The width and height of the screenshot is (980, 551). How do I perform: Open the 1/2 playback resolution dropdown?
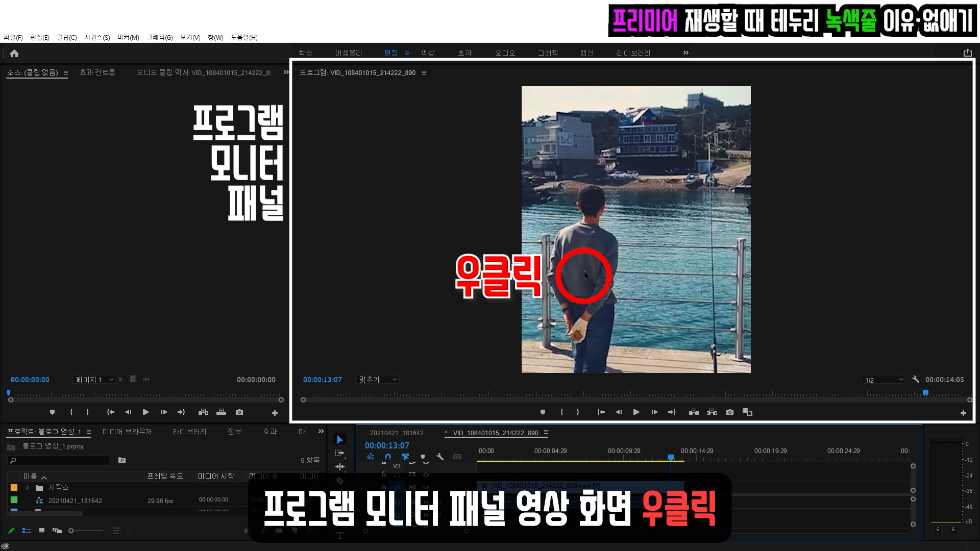pyautogui.click(x=884, y=380)
